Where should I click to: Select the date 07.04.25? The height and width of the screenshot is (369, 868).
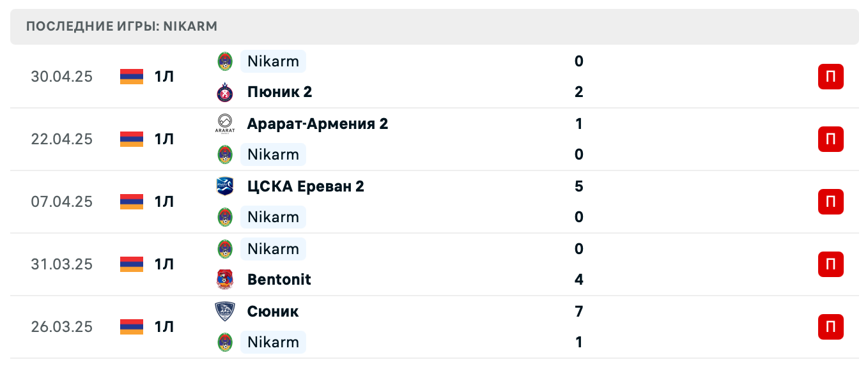click(x=61, y=201)
